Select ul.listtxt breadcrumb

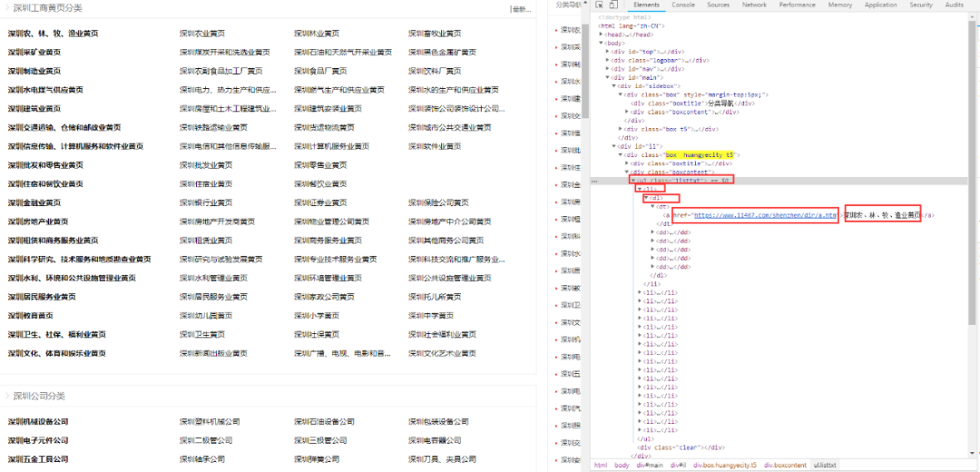point(824,465)
